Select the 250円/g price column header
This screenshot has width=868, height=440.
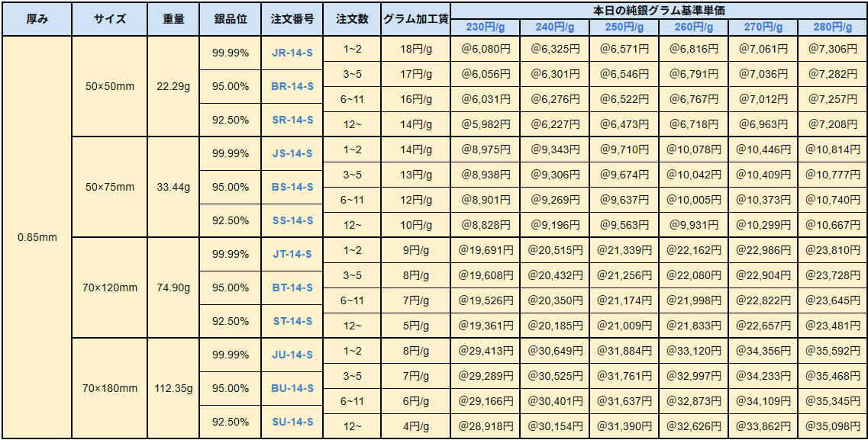coord(624,27)
